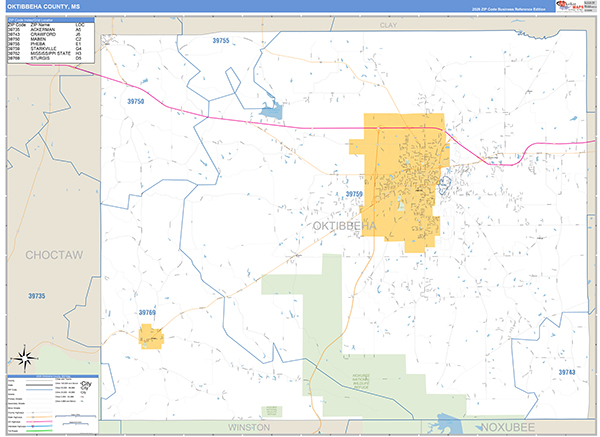Click the "CLAY" county label
The image size is (600, 437).
[388, 25]
